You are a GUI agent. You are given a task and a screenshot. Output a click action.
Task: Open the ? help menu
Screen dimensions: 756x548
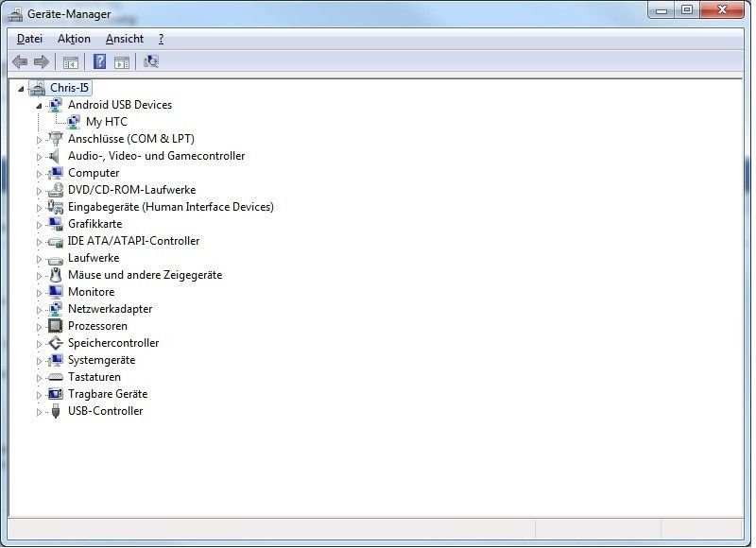[x=161, y=39]
